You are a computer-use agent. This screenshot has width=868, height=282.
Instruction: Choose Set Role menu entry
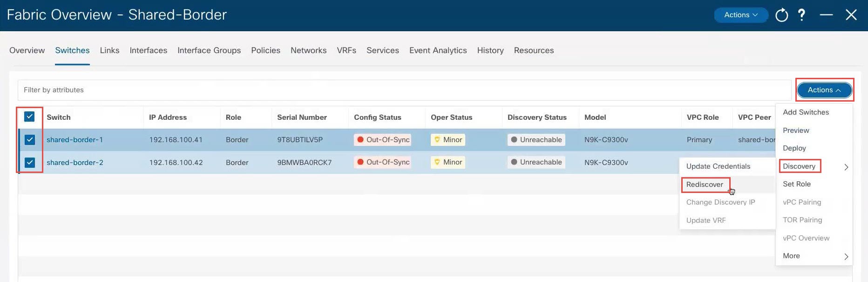point(797,184)
